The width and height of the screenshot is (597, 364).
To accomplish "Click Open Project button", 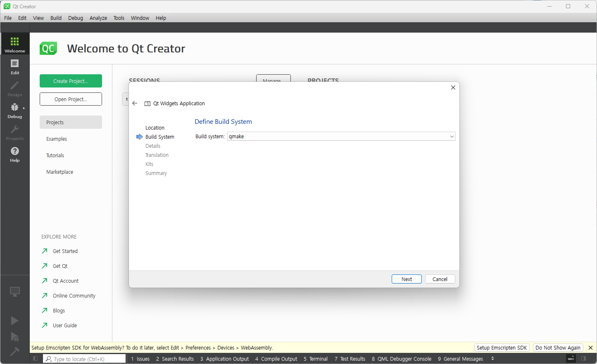I will tap(71, 99).
